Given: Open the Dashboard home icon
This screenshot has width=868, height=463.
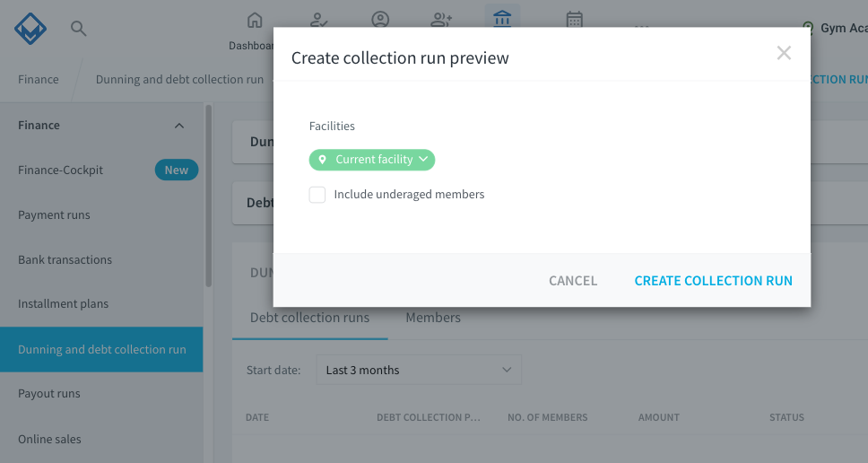Looking at the screenshot, I should click(255, 20).
